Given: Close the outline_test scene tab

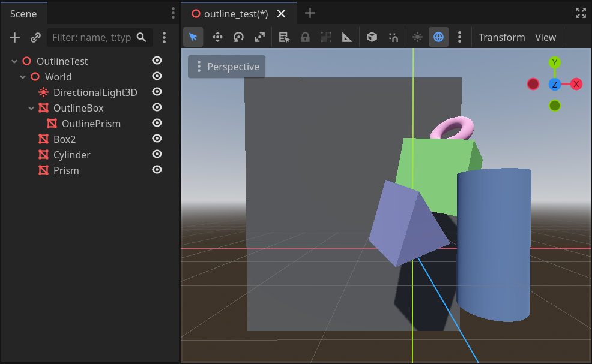Looking at the screenshot, I should tap(281, 14).
